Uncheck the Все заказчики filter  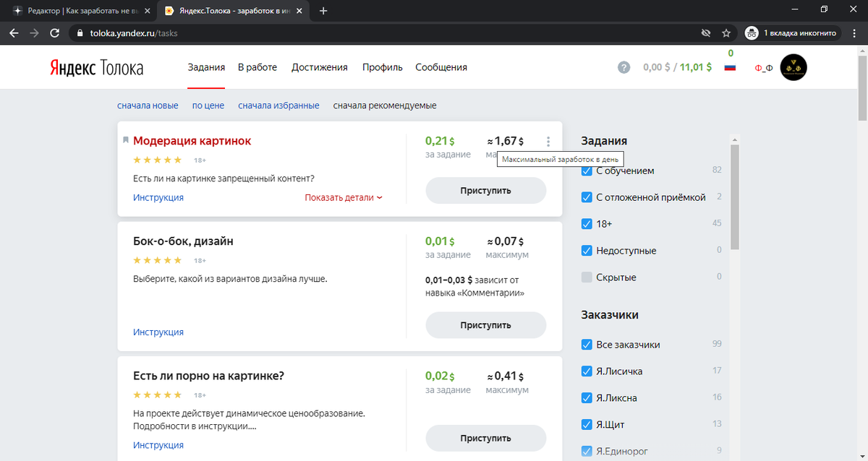[587, 345]
